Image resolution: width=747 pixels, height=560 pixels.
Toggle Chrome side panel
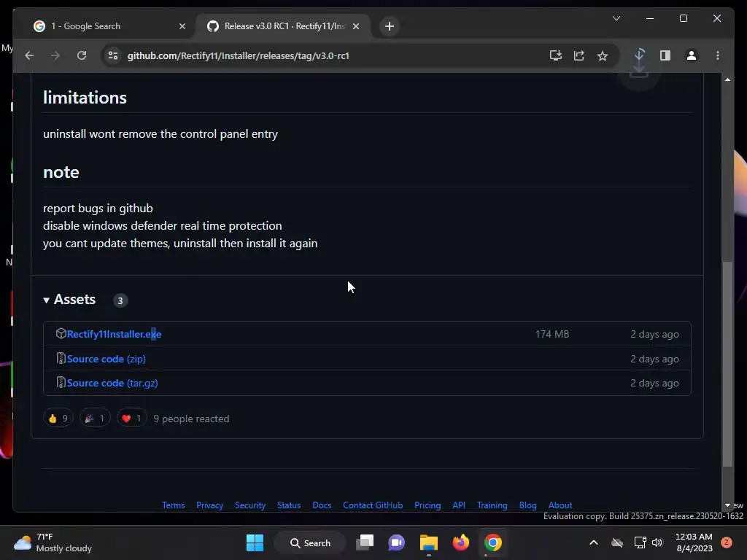pyautogui.click(x=665, y=55)
